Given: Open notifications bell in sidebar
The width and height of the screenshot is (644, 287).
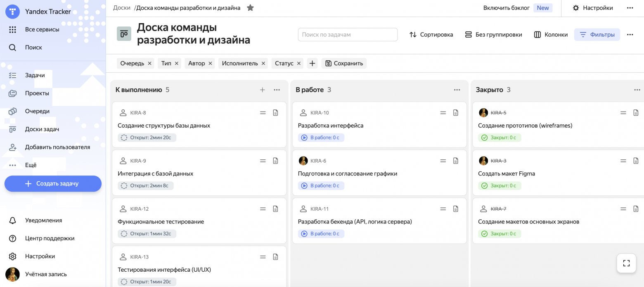Looking at the screenshot, I should click(12, 220).
